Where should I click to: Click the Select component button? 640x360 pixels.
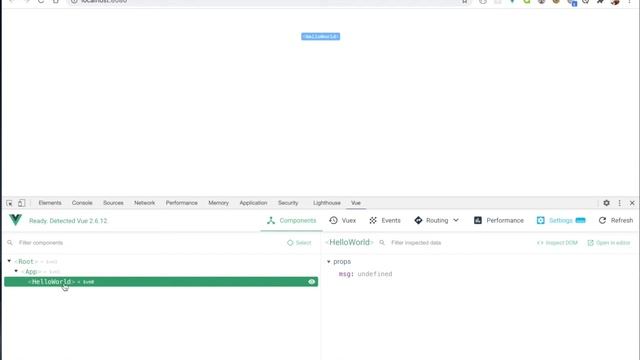click(299, 243)
